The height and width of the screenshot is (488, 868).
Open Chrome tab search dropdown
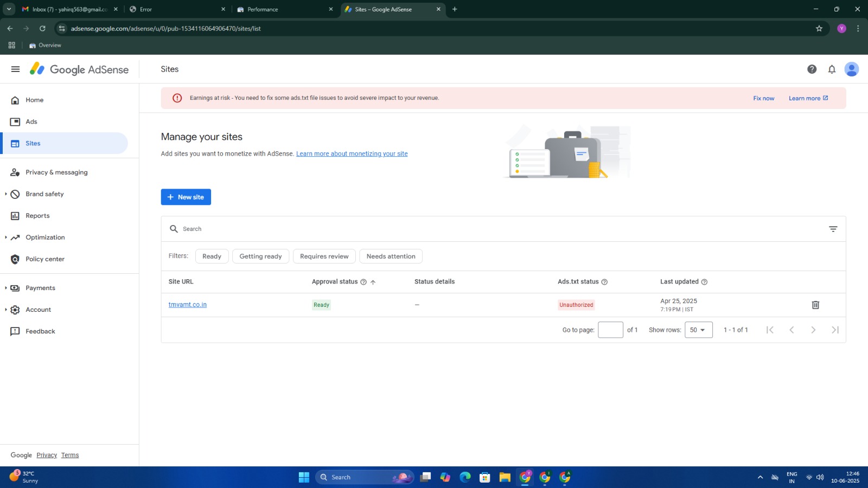coord(9,9)
